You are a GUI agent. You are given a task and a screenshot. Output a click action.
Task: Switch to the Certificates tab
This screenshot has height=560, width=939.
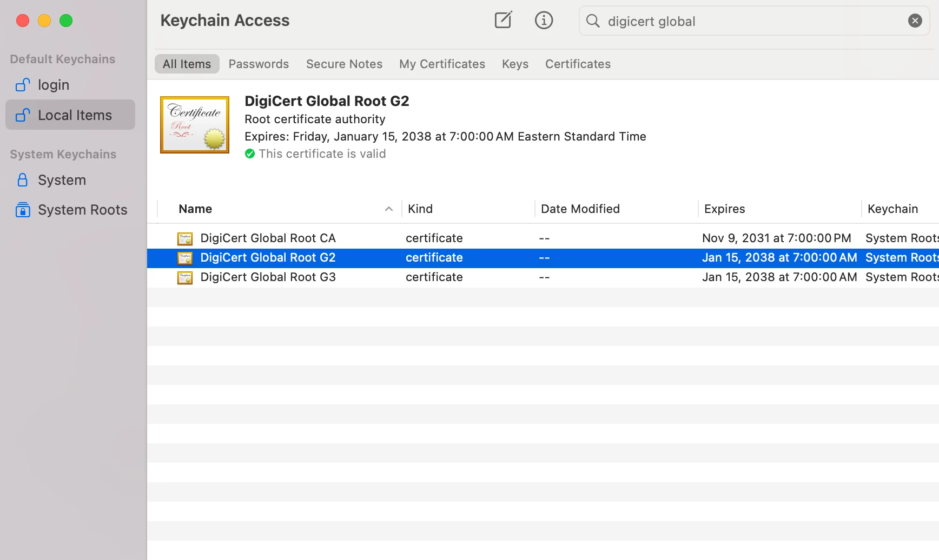578,64
